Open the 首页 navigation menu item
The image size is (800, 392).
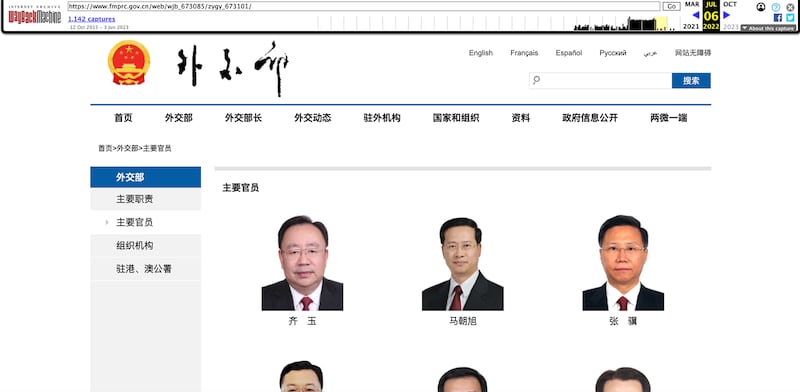[123, 118]
